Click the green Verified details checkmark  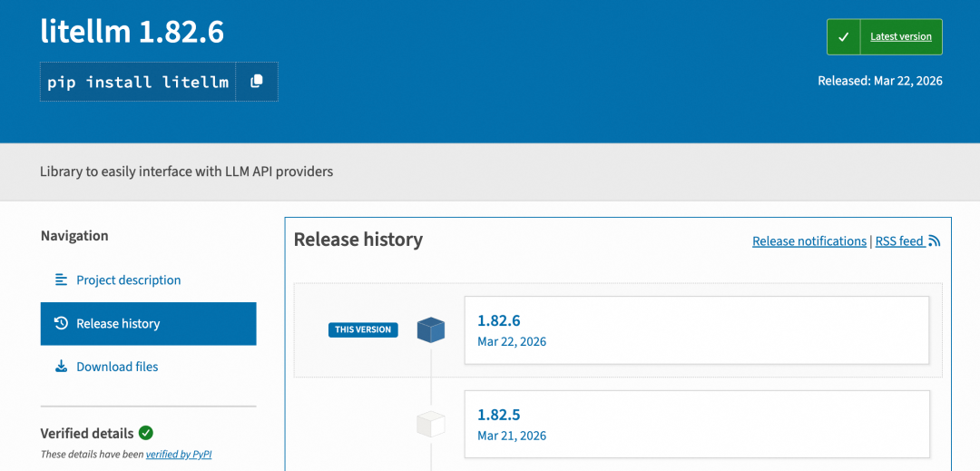[146, 433]
